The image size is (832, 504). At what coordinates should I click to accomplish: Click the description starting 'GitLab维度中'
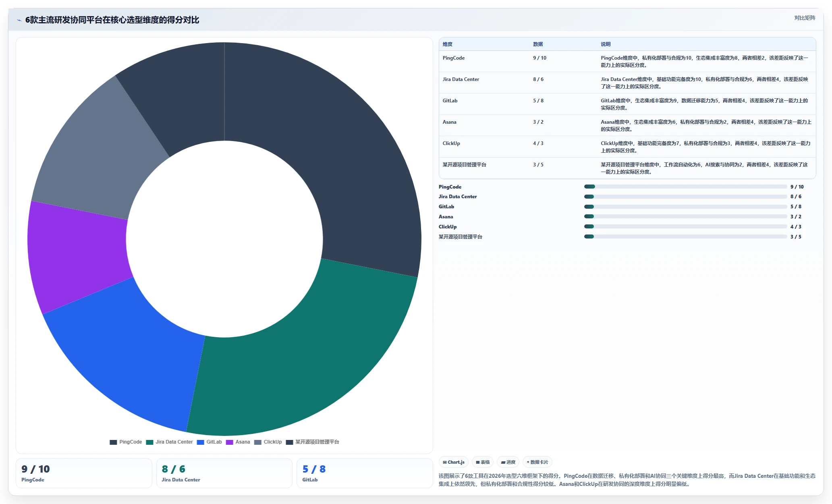[705, 104]
